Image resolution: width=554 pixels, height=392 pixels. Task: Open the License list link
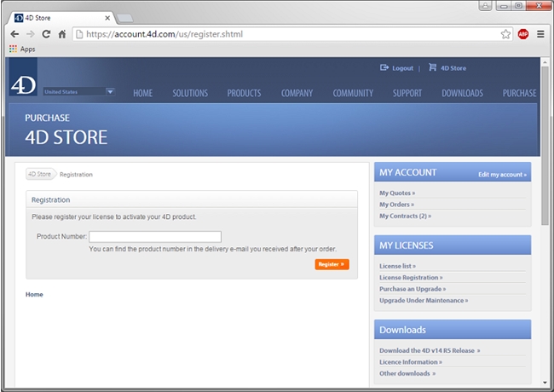click(397, 266)
